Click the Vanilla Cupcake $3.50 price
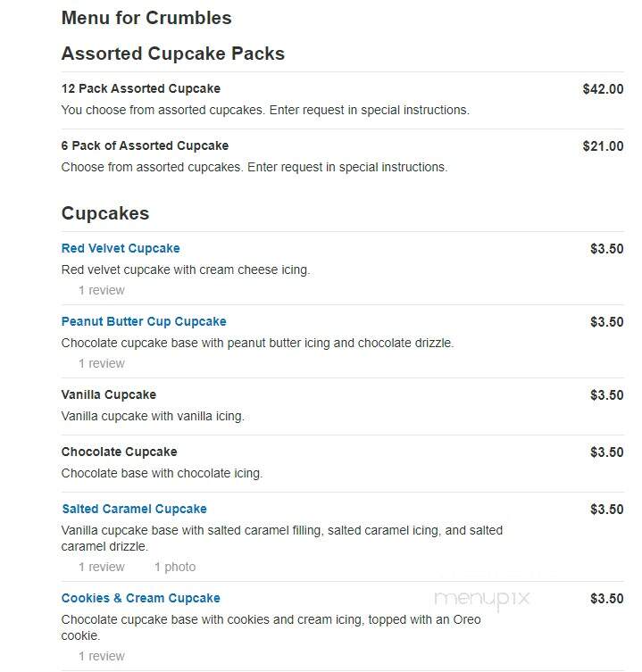This screenshot has width=642, height=672. 607,395
